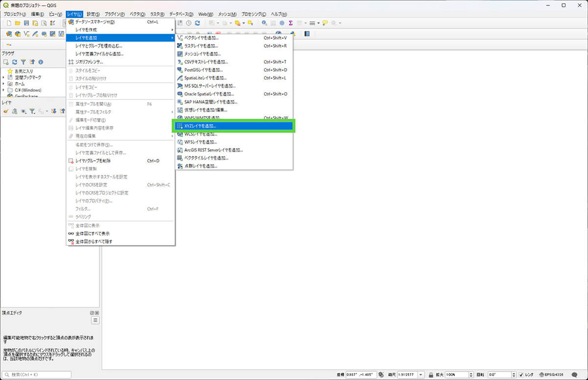588x380 pixels.
Task: Select ベクタタイルレイヤを追加... entry
Action: [x=234, y=158]
